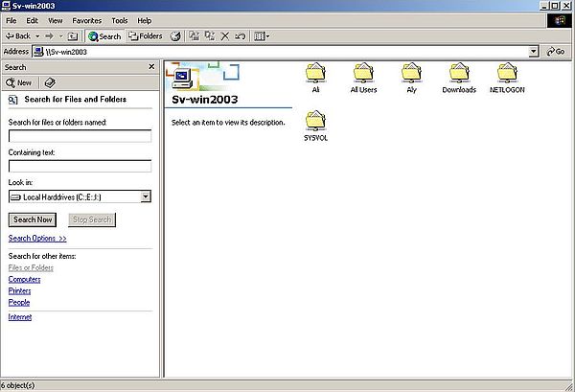This screenshot has height=392, width=575.
Task: Expand Search Options link
Action: pyautogui.click(x=37, y=238)
